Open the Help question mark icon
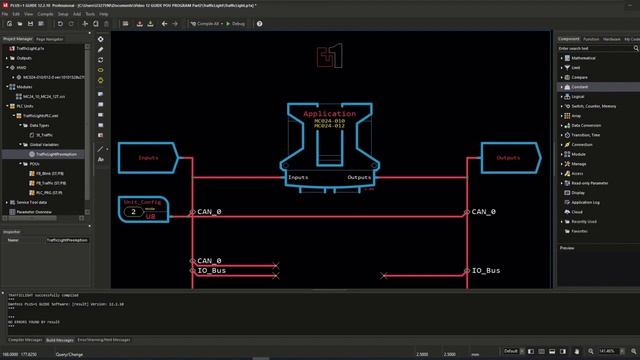The height and width of the screenshot is (360, 640). coord(260,24)
